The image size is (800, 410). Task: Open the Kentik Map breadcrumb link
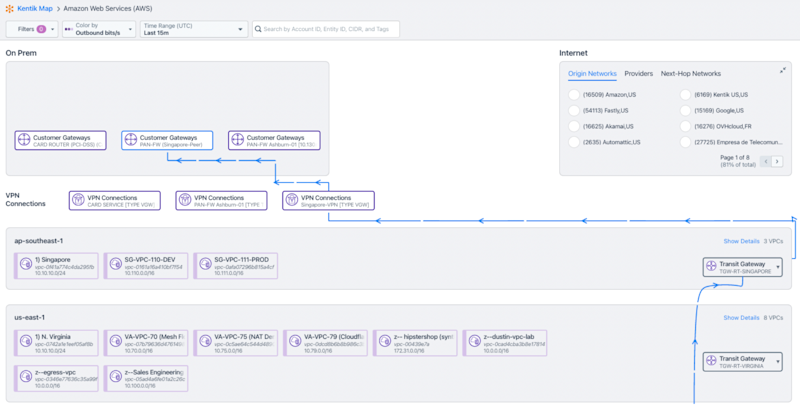[35, 9]
